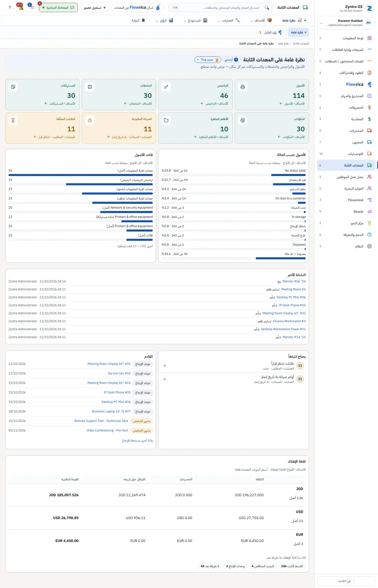
Task: Click the تسجيل حضور check-in button
Action: click(x=95, y=7)
